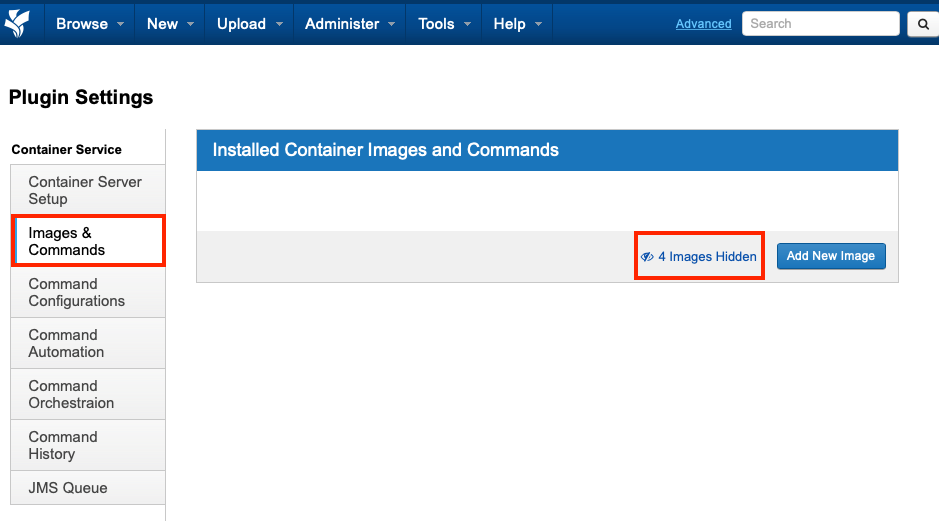Click the magnifying glass search button
This screenshot has height=521, width=939.
click(x=921, y=24)
